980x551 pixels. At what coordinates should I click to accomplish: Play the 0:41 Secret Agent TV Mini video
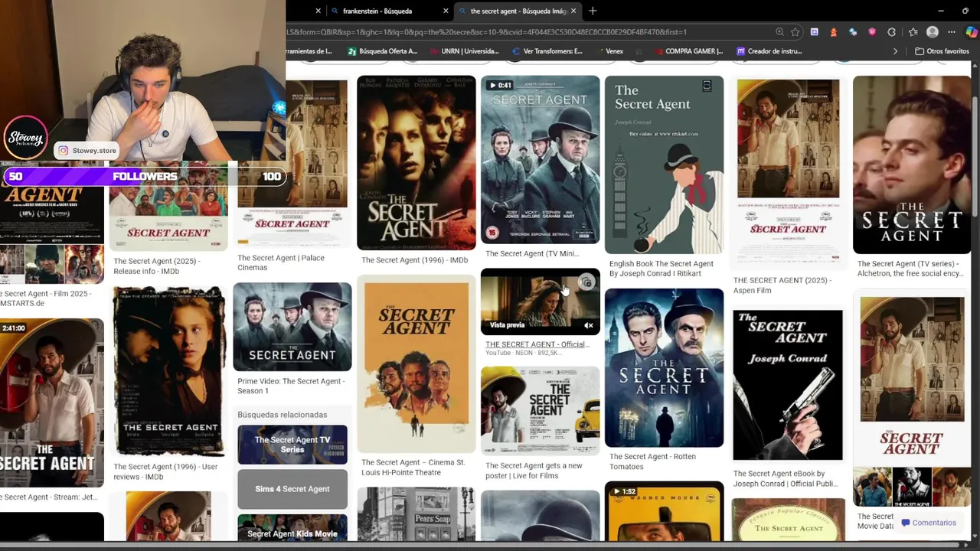(540, 159)
